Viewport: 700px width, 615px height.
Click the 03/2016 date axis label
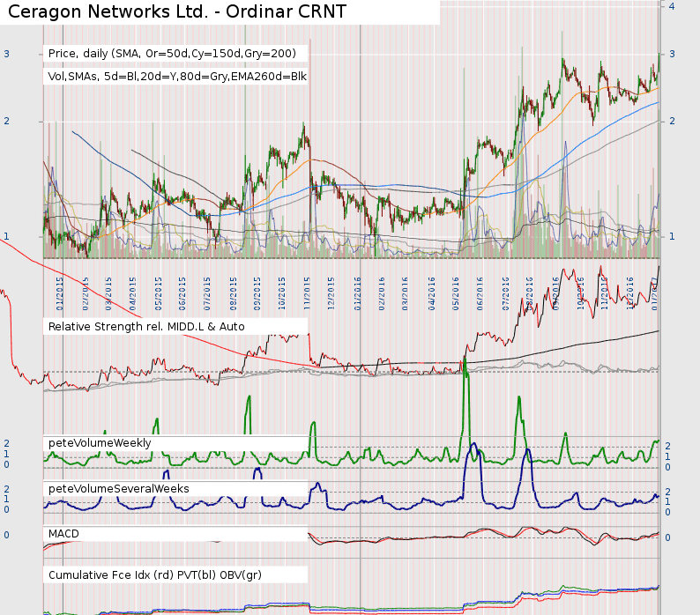(x=405, y=293)
